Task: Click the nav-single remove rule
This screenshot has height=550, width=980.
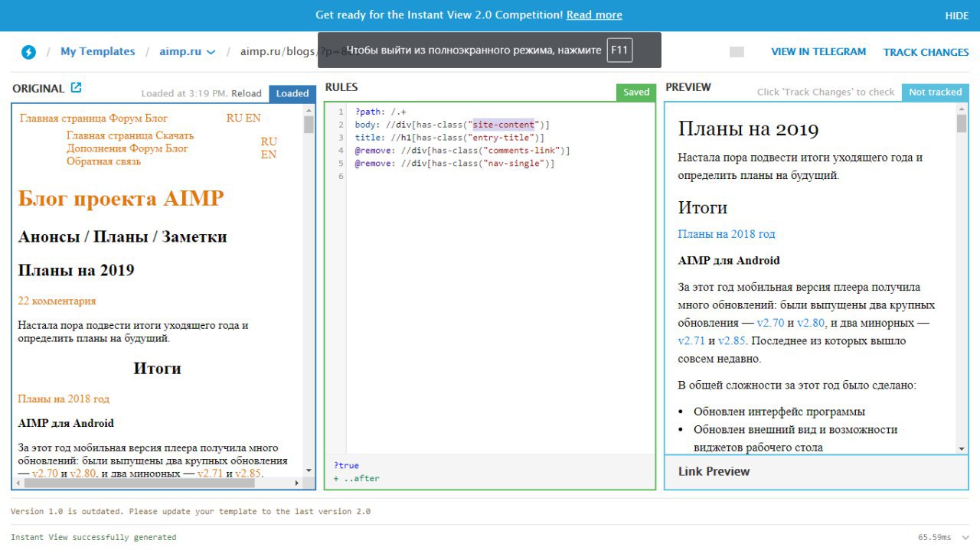Action: tap(455, 164)
